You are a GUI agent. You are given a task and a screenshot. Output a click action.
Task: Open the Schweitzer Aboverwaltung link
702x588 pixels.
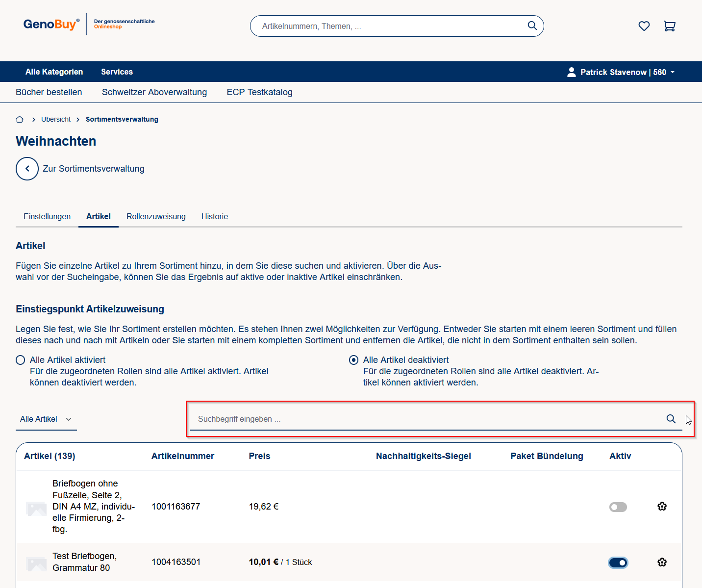pos(154,92)
